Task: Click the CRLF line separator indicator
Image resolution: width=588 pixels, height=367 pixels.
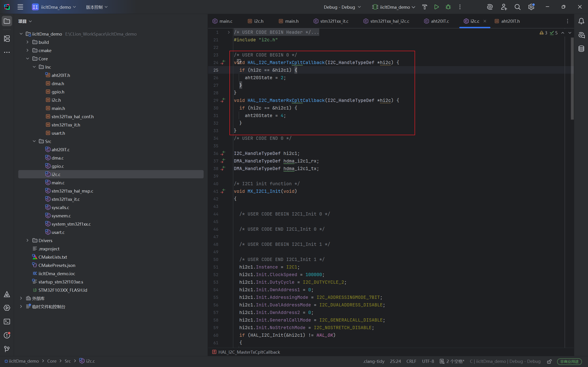Action: click(411, 361)
